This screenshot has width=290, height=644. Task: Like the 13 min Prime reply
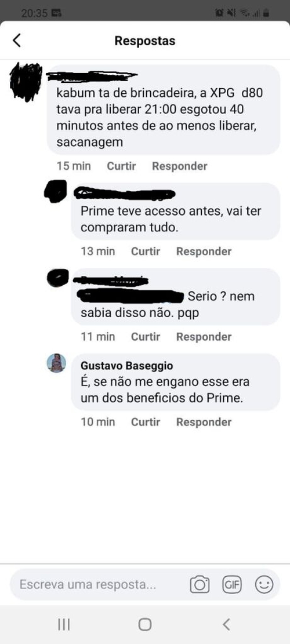(x=146, y=252)
